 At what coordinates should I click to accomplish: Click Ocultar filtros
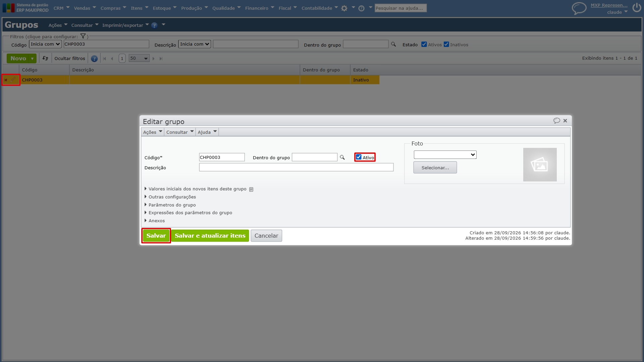click(x=70, y=59)
